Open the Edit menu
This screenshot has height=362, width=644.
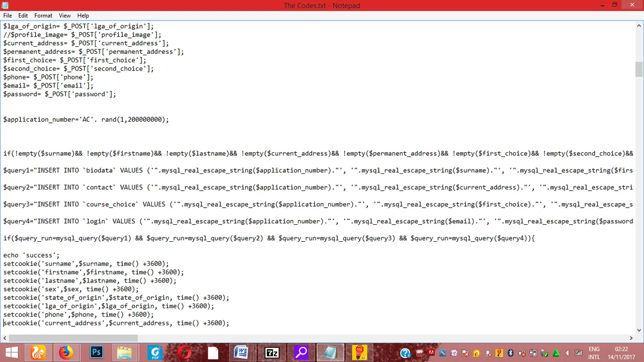coord(23,16)
